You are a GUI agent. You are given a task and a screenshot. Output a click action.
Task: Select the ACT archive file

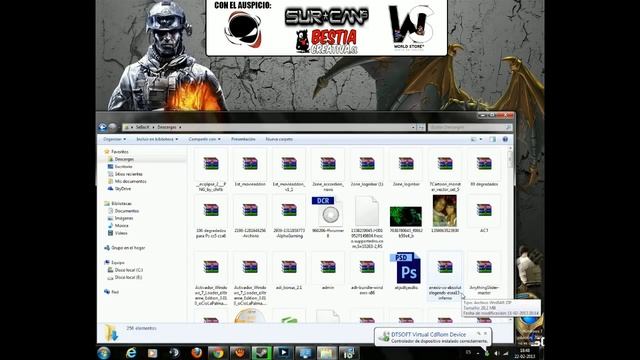click(x=484, y=214)
